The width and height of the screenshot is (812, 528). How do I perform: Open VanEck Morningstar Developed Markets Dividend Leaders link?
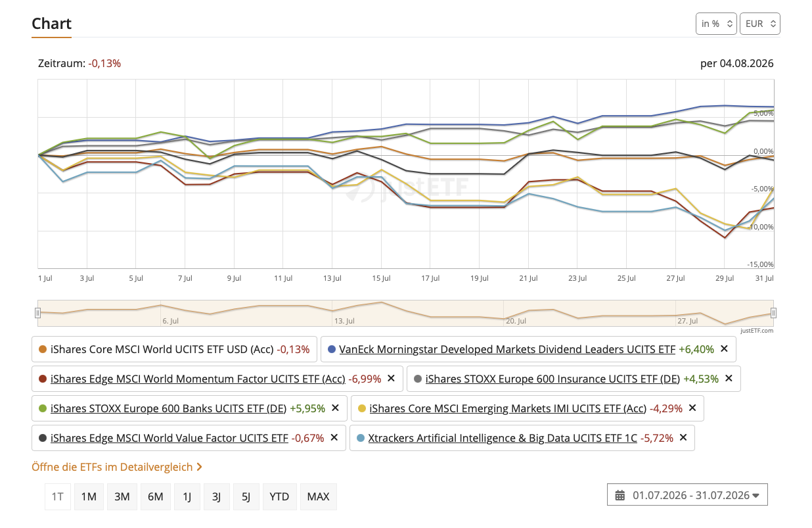click(x=507, y=349)
